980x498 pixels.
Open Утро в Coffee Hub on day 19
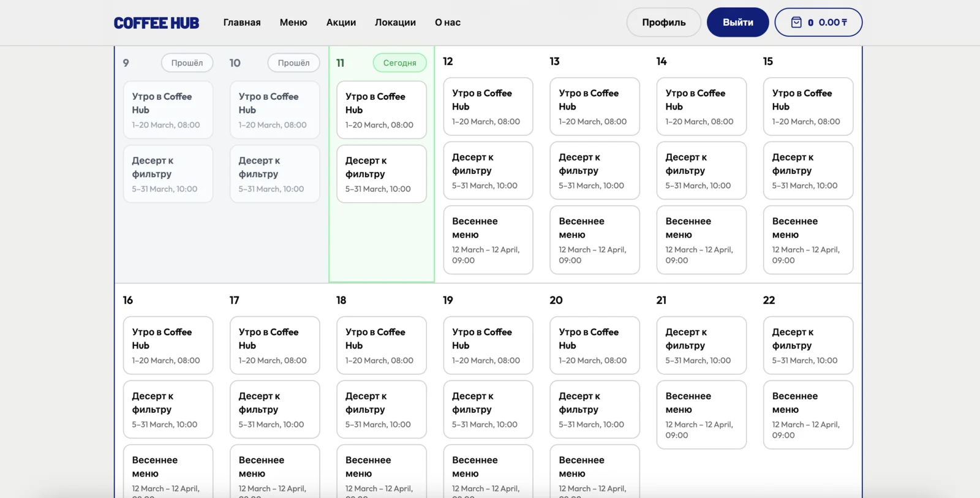pyautogui.click(x=488, y=345)
